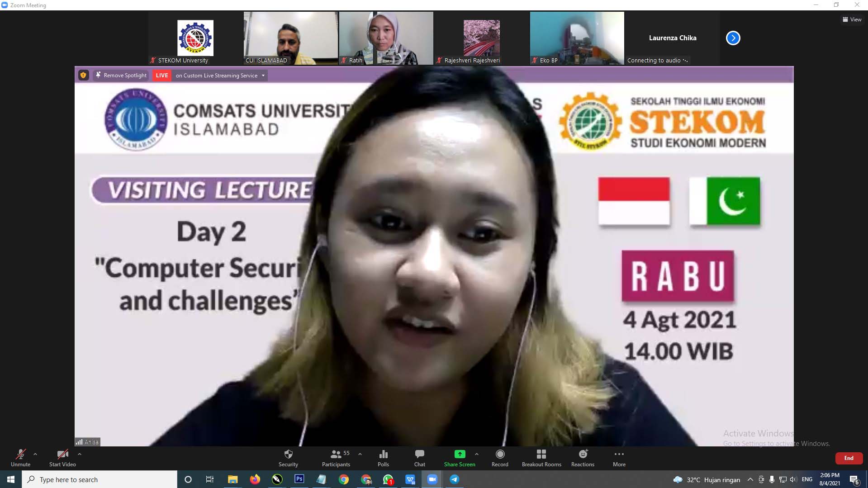Image resolution: width=868 pixels, height=488 pixels.
Task: Open Telegram from the taskbar
Action: point(454,479)
